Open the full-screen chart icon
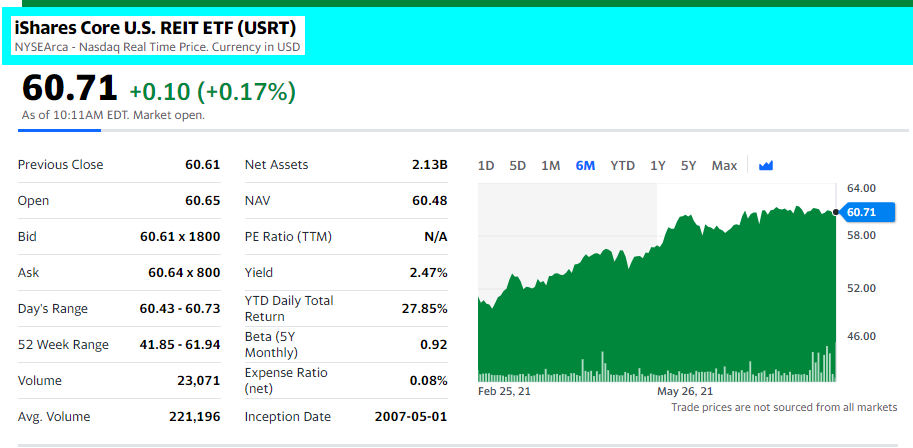This screenshot has height=448, width=913. coord(766,165)
